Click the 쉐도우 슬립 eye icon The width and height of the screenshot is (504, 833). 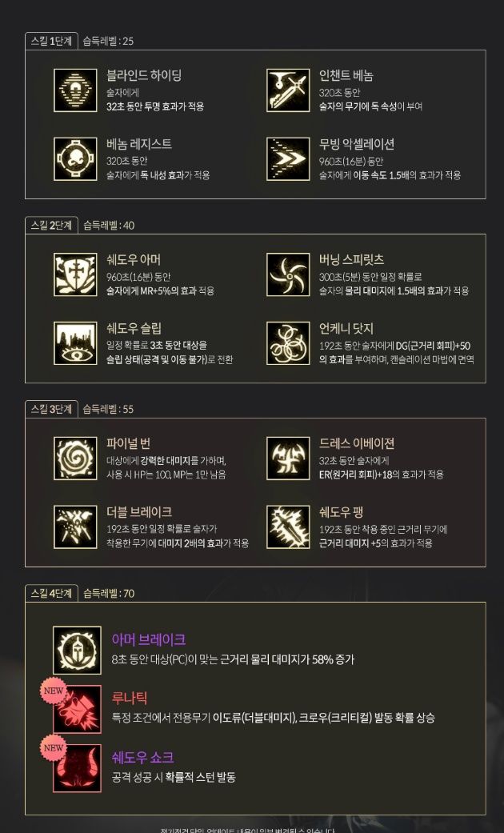point(75,343)
